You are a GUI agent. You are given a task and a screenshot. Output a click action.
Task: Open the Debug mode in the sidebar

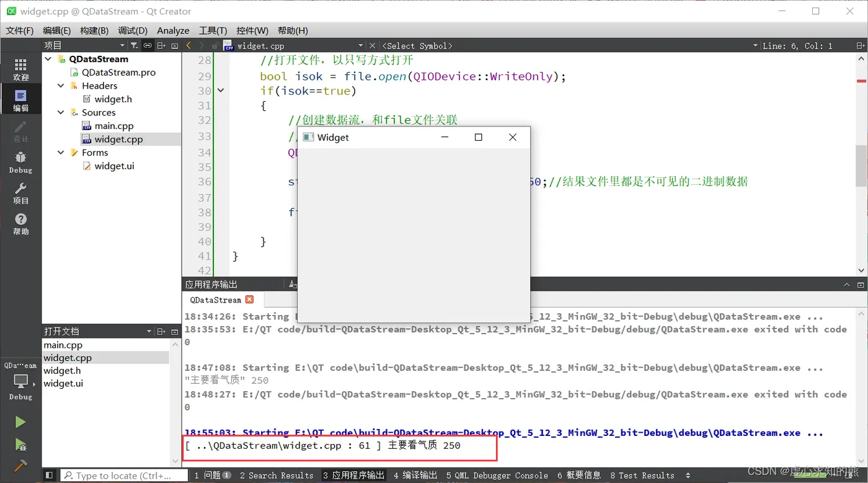pos(20,162)
